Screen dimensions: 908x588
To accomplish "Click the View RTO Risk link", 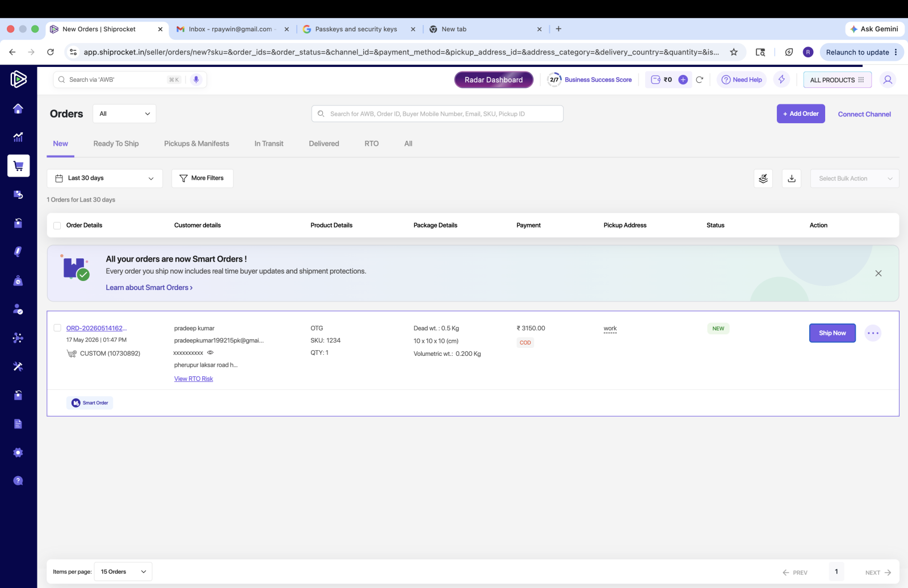I will point(194,379).
